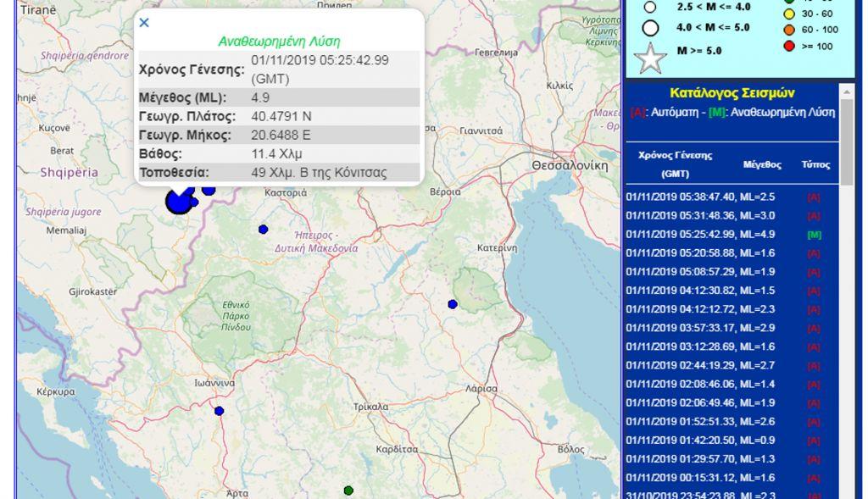This screenshot has height=499, width=868.
Task: Click the red >= 100 depth swatch
Action: 789,46
